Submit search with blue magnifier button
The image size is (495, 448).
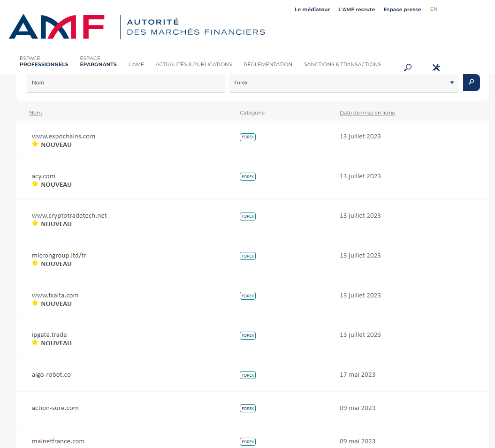point(471,83)
